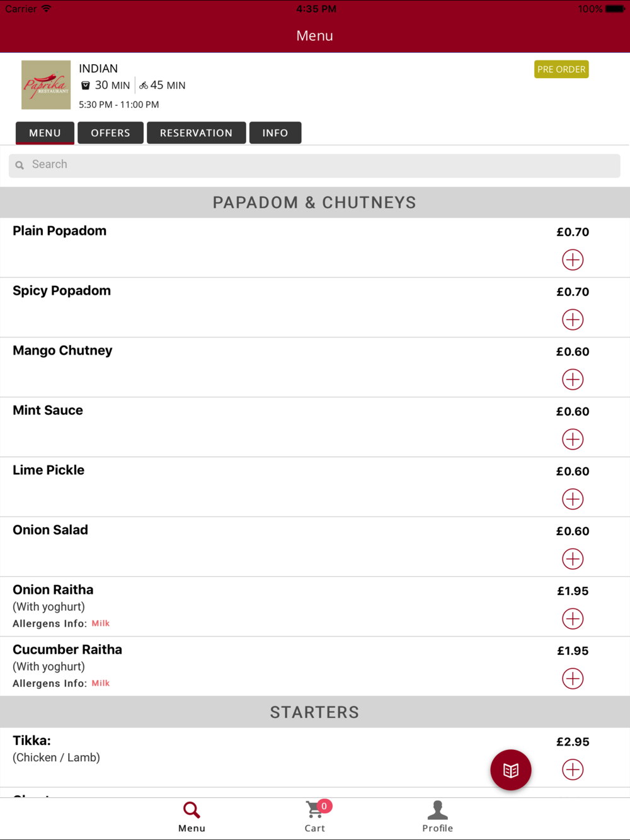Click the menu Search field

[x=315, y=165]
